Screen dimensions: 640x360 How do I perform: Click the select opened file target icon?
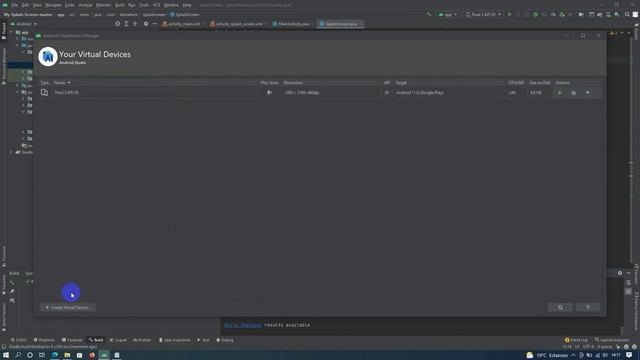point(118,24)
